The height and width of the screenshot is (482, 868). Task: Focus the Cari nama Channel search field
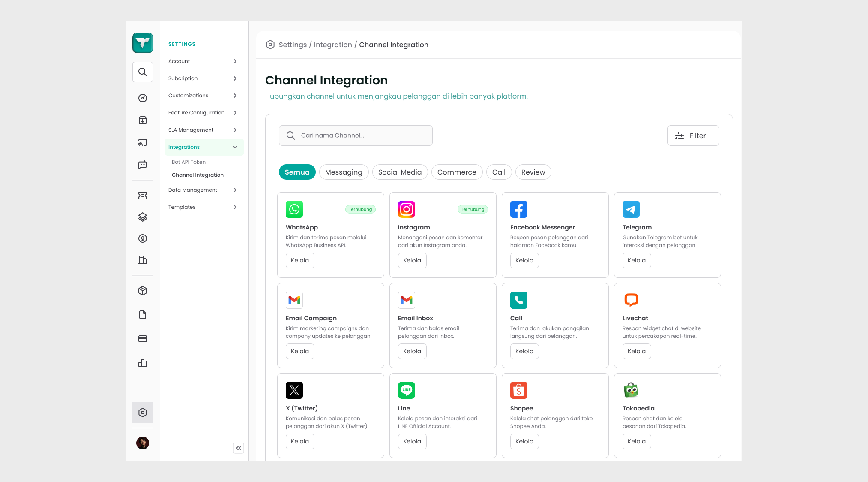356,136
